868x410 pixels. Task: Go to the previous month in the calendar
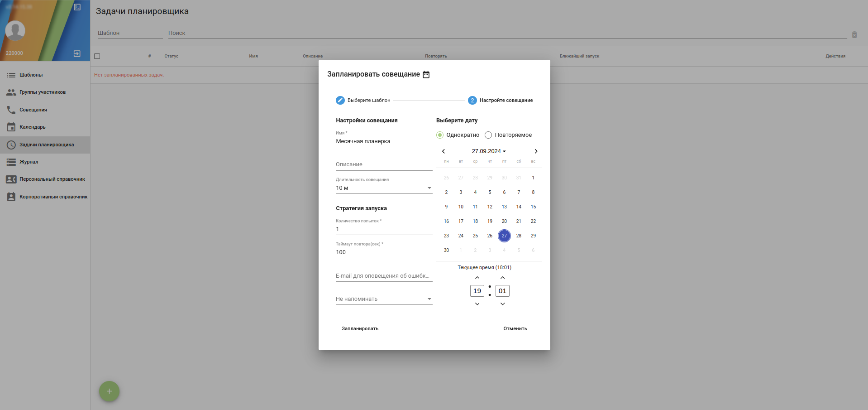[444, 151]
